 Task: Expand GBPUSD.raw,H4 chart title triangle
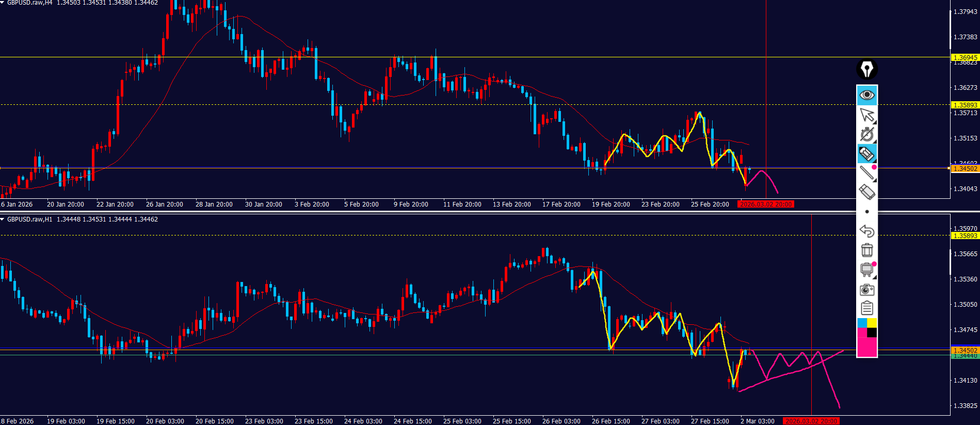point(3,3)
